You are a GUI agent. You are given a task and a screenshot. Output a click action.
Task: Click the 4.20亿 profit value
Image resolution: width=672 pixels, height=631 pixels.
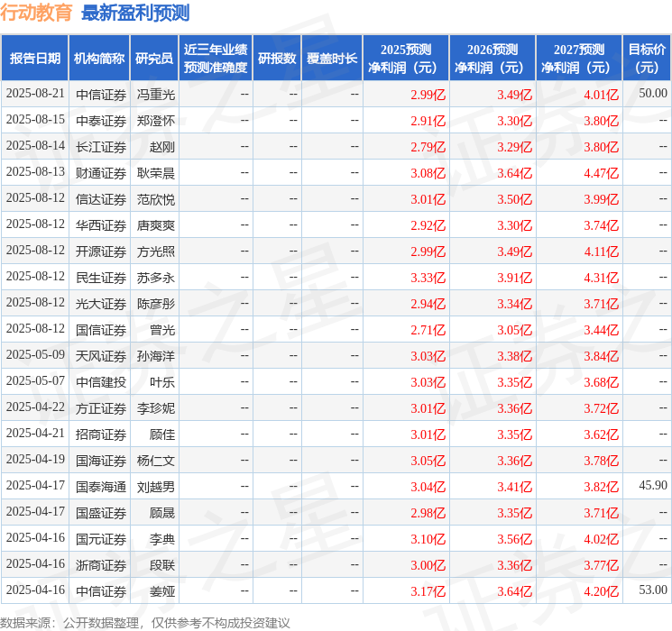[x=602, y=591]
